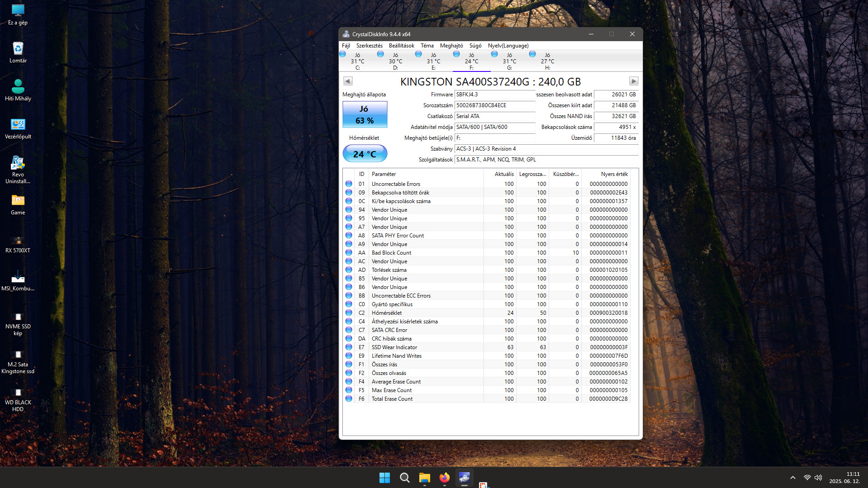
Task: Open taskbar Search
Action: (404, 478)
